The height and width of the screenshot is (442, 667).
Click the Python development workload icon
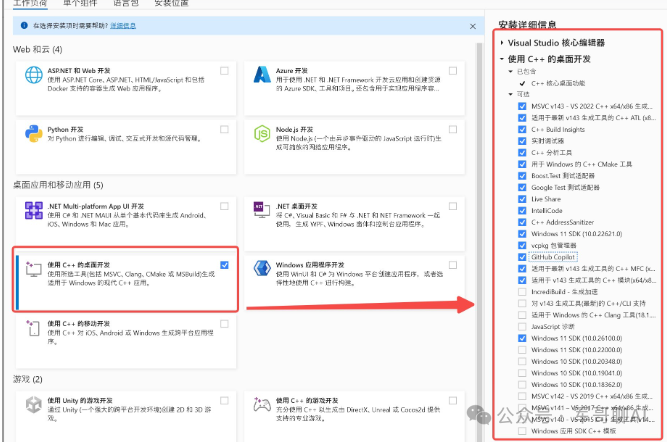point(34,134)
